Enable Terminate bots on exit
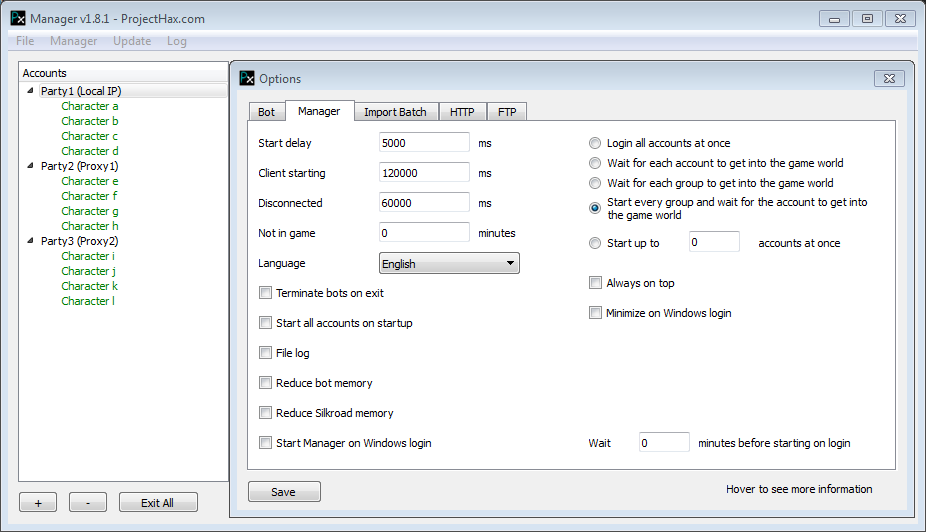This screenshot has width=926, height=532. (266, 293)
